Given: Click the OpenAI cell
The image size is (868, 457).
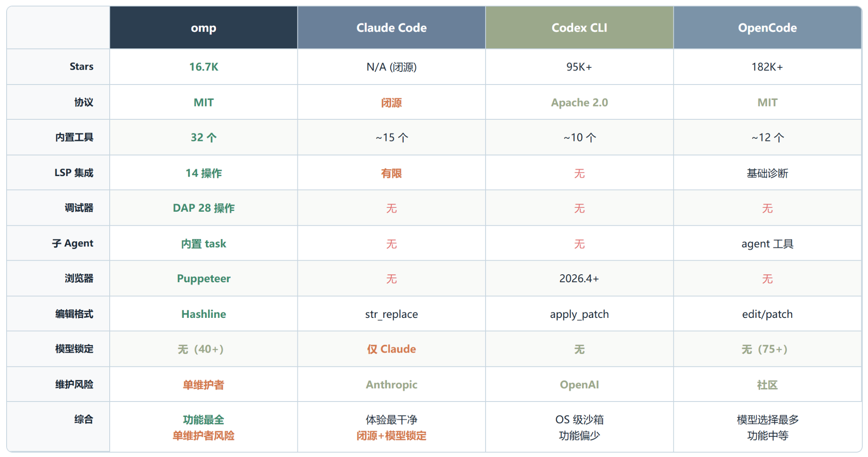Looking at the screenshot, I should [x=579, y=385].
